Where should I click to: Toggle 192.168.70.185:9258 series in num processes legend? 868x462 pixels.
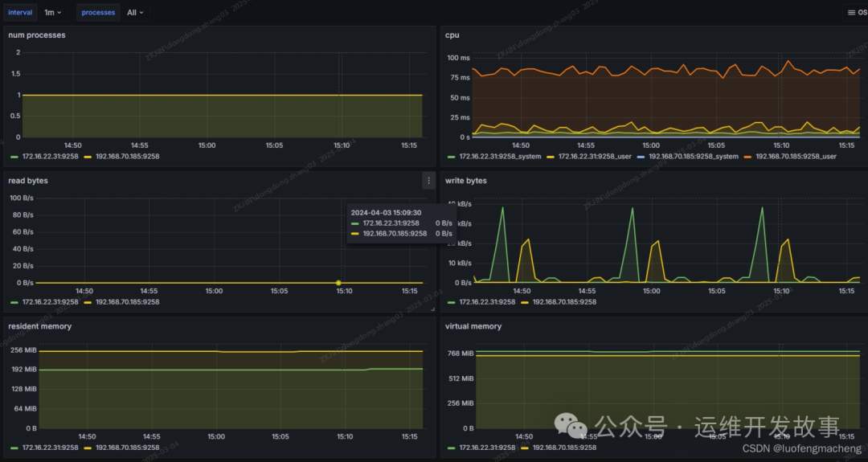pos(127,157)
